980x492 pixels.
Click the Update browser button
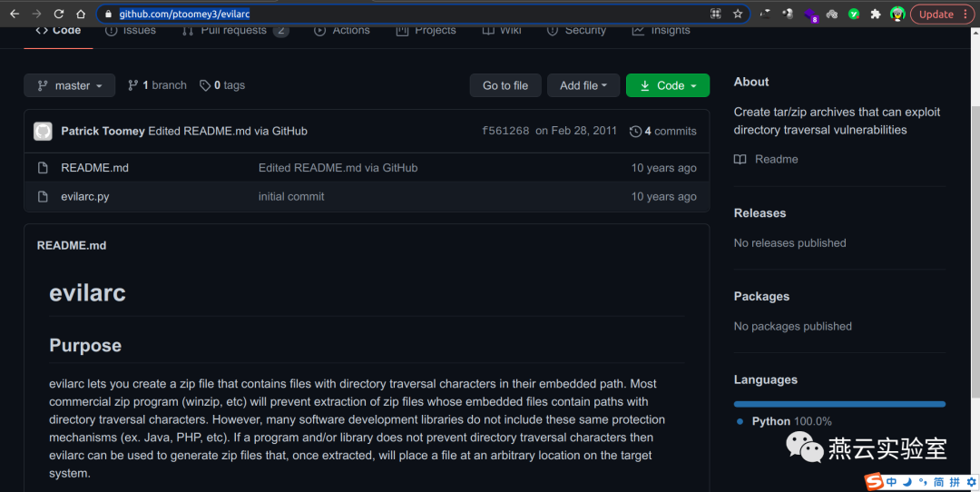(x=942, y=14)
